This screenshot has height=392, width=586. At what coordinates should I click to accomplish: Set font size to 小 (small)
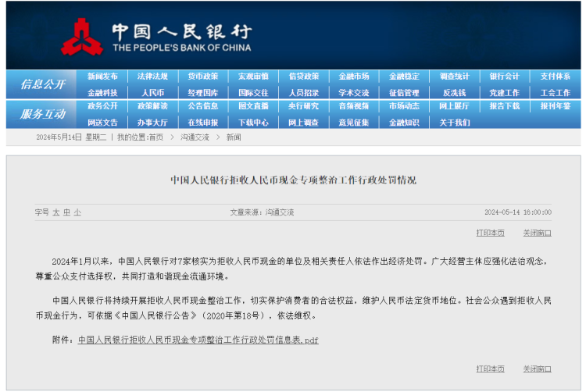click(x=77, y=212)
